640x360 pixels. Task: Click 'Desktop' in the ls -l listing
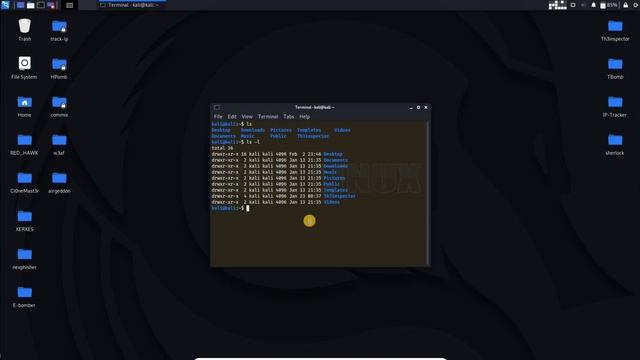point(333,154)
